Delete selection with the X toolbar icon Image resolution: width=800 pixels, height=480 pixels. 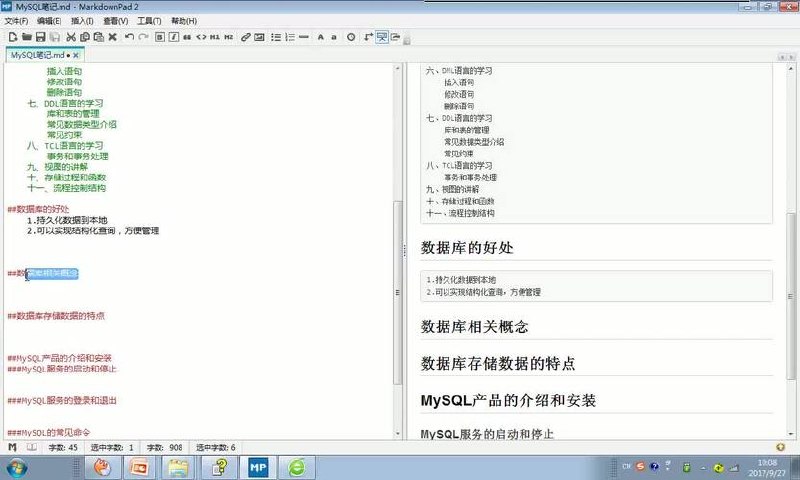tap(113, 37)
